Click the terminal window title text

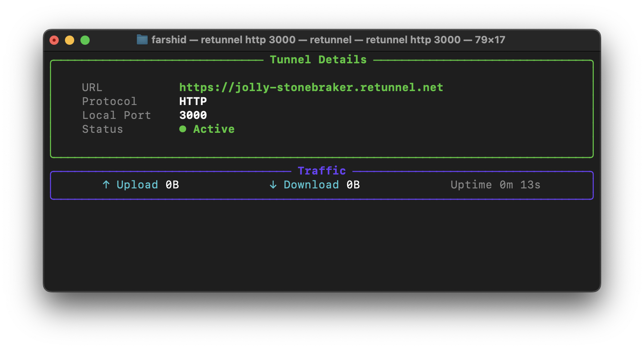pos(328,40)
